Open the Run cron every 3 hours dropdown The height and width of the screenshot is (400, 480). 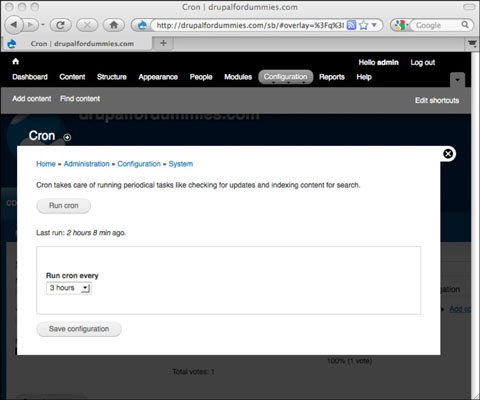coord(69,288)
